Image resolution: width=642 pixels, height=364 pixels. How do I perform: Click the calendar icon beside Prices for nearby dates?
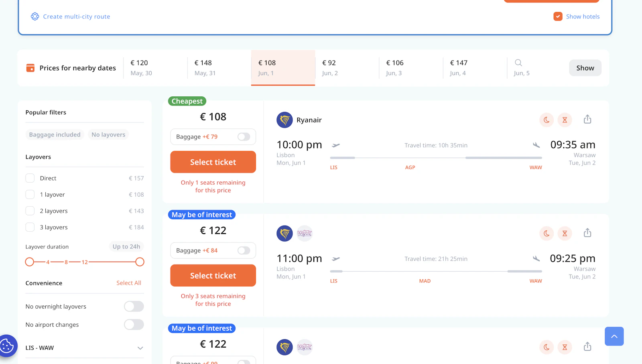pyautogui.click(x=30, y=68)
